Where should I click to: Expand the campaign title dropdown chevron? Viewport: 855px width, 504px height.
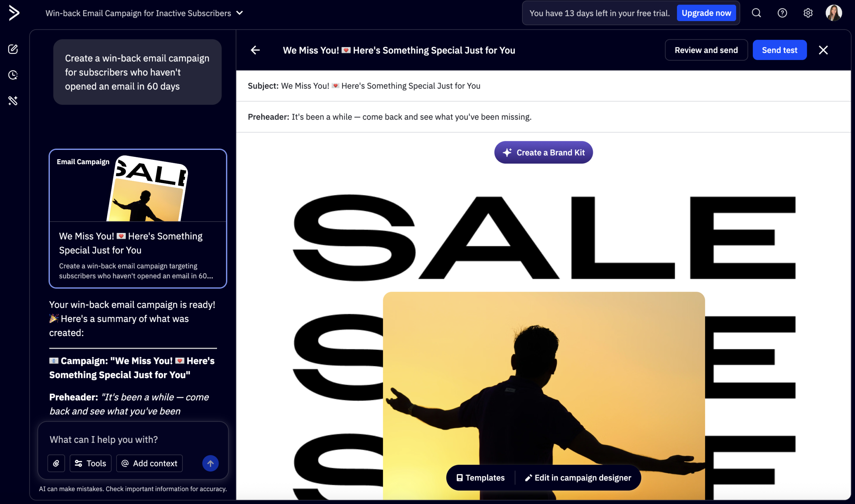(239, 13)
